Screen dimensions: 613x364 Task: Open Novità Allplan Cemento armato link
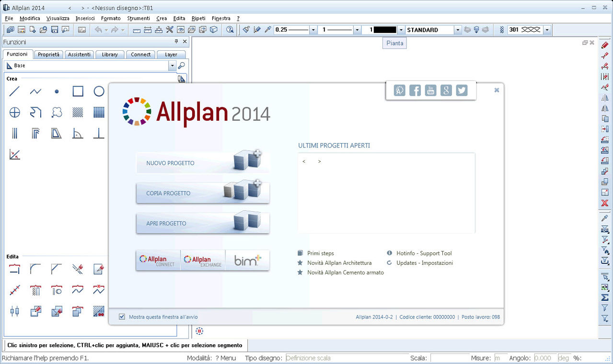(346, 273)
